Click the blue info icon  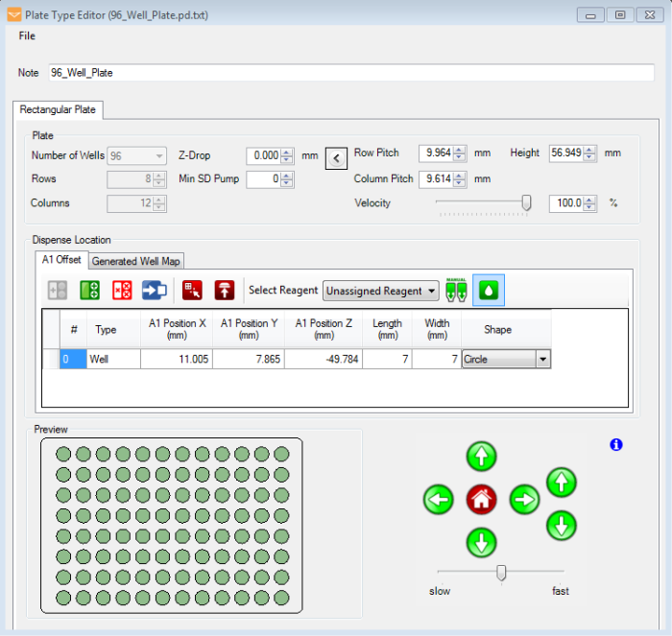[616, 445]
